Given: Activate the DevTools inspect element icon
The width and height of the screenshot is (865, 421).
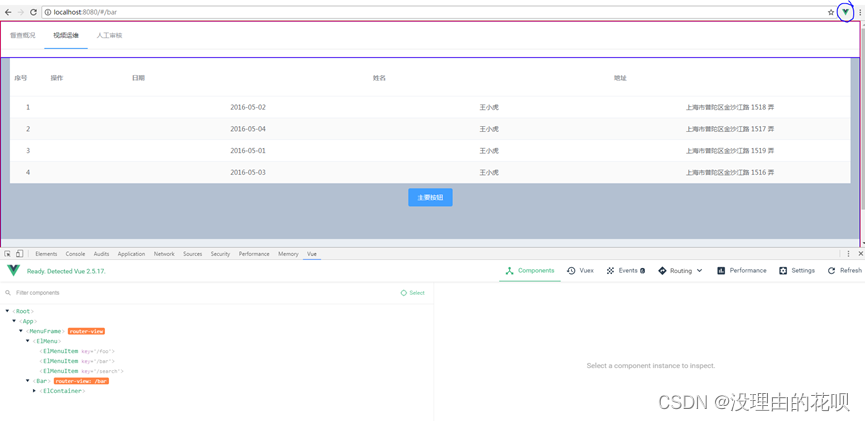Looking at the screenshot, I should [x=8, y=254].
